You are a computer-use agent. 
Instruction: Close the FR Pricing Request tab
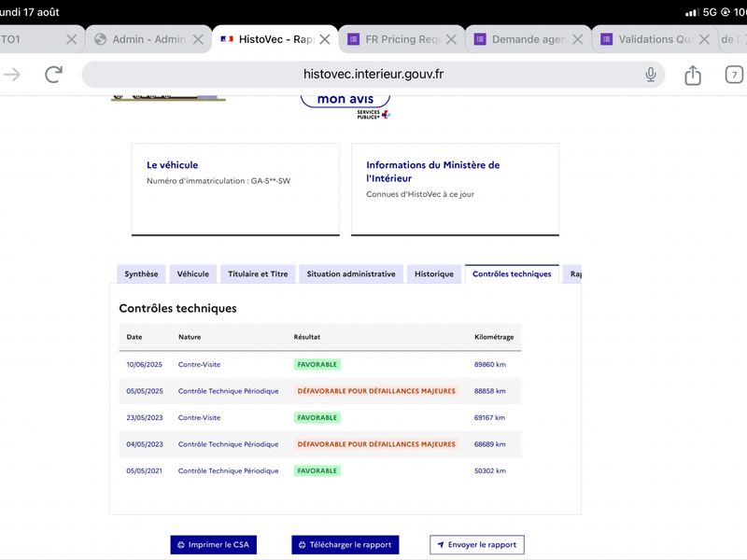451,39
